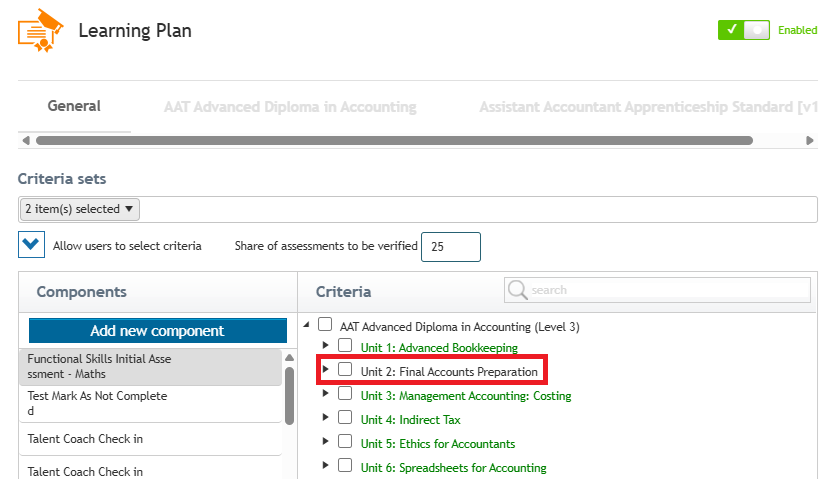
Task: Select the first Talent Coach Check in component
Action: (x=151, y=439)
